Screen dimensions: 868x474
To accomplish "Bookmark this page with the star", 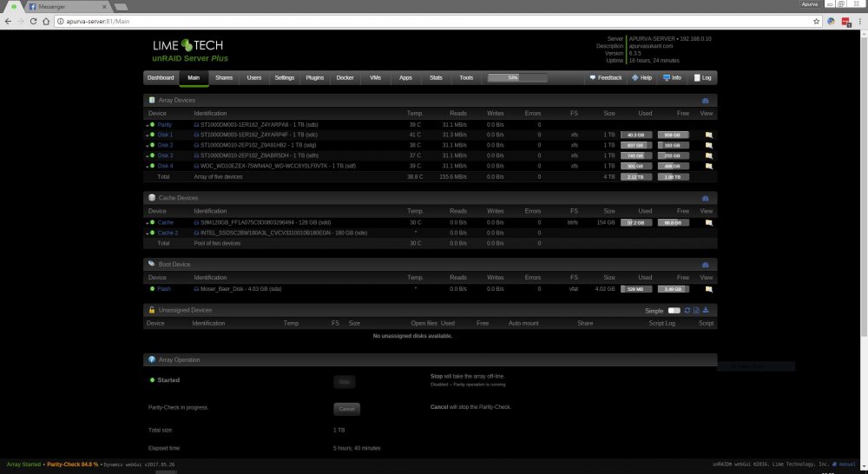I will pyautogui.click(x=816, y=22).
